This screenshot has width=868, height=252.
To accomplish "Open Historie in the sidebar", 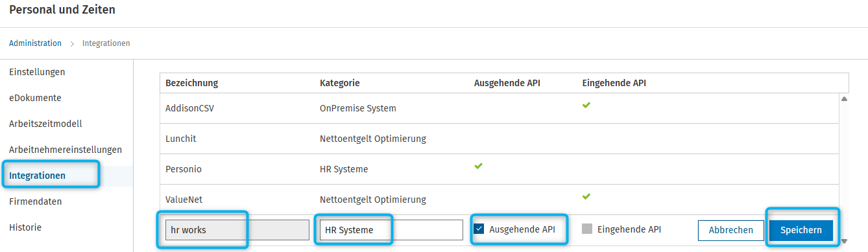I will pos(25,227).
